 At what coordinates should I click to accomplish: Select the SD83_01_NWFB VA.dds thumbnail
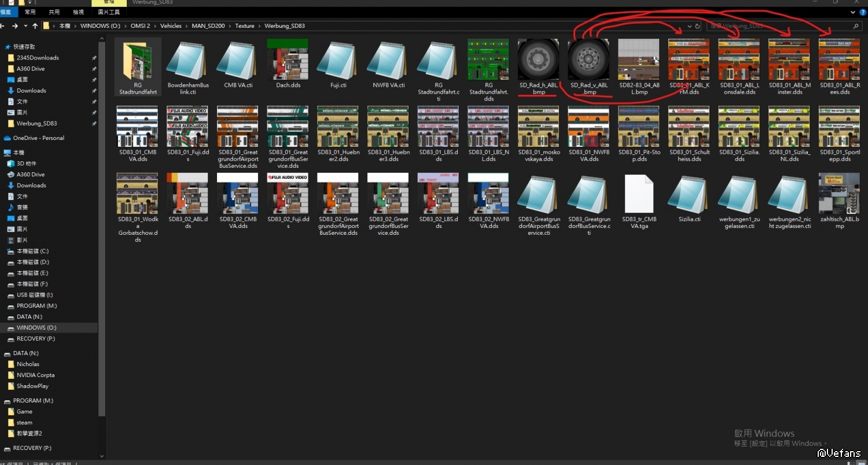589,127
